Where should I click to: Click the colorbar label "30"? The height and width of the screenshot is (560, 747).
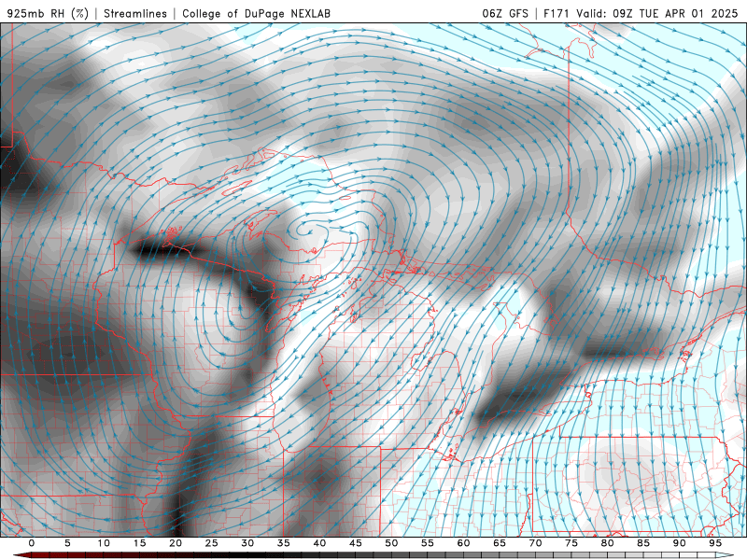tap(247, 543)
